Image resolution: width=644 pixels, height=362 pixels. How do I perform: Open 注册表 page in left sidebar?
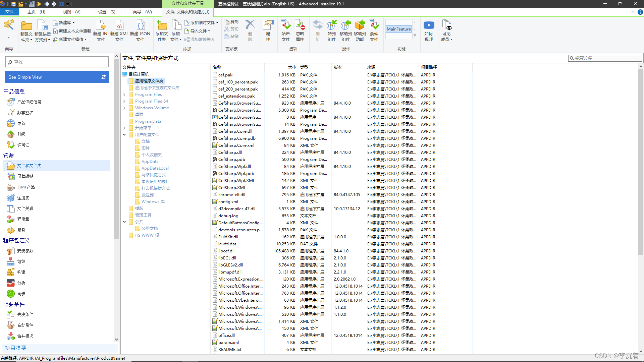tap(23, 198)
